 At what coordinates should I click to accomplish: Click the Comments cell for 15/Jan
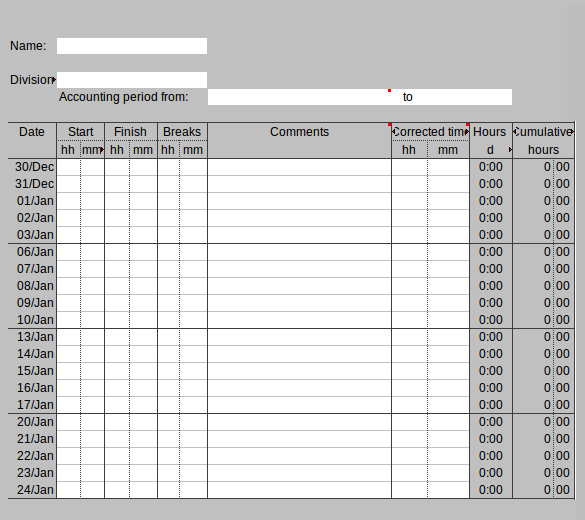(299, 371)
